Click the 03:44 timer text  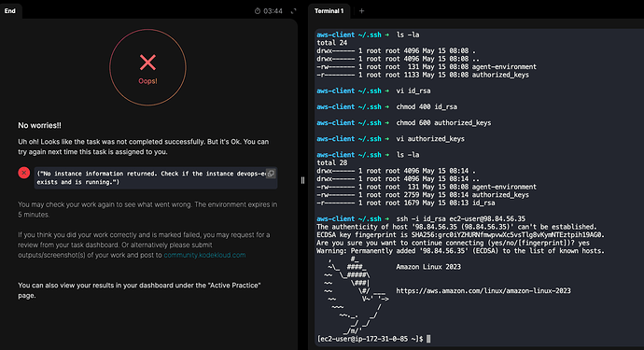(x=273, y=11)
